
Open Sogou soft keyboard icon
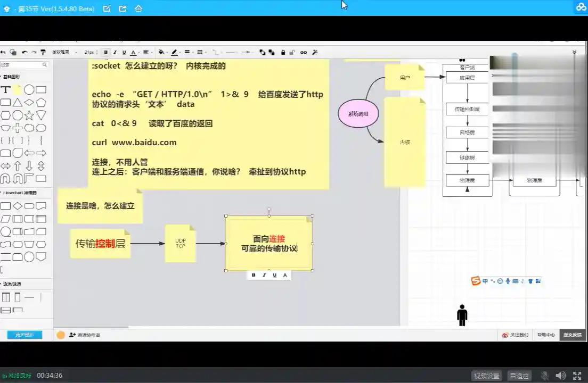tap(515, 281)
